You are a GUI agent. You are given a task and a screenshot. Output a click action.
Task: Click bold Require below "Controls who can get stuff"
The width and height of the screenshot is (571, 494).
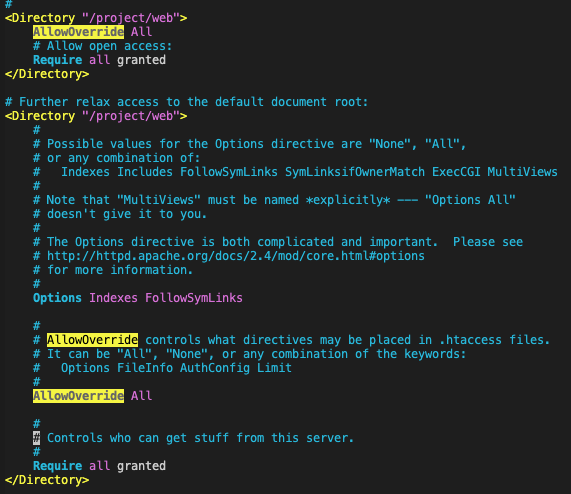(x=58, y=466)
